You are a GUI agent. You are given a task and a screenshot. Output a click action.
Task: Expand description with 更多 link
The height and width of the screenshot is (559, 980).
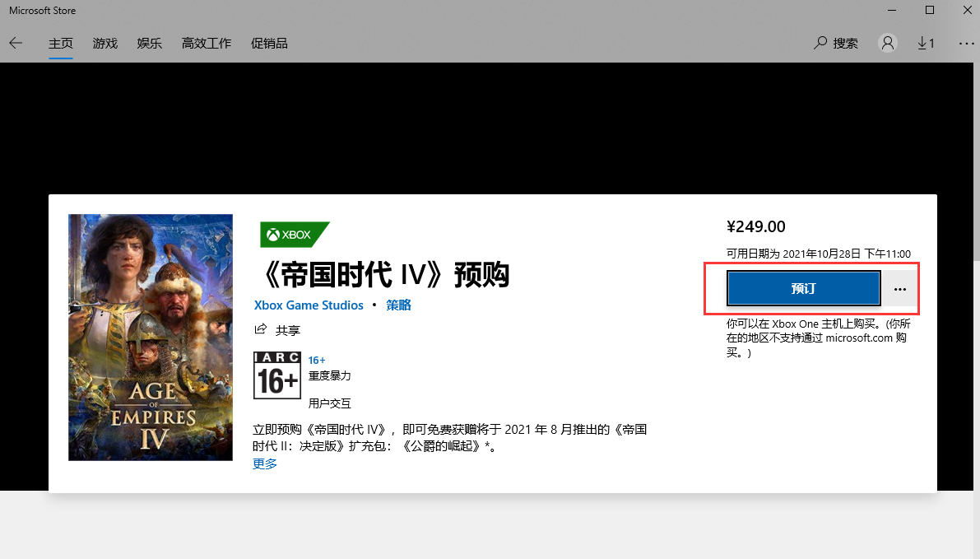[x=265, y=464]
